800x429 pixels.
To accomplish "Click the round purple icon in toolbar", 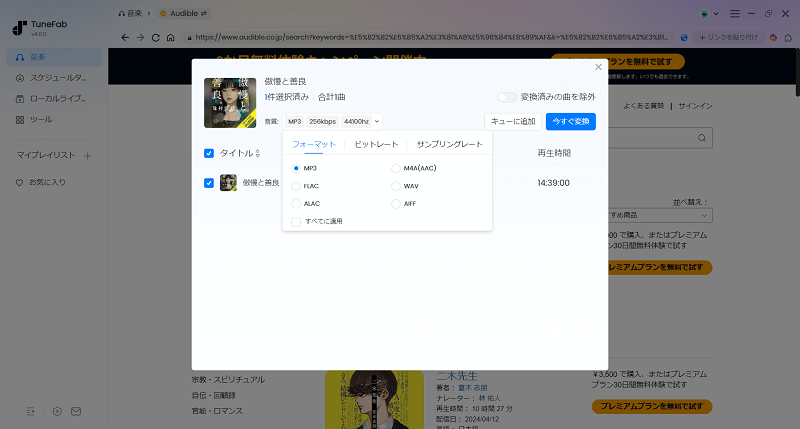I will [x=773, y=37].
